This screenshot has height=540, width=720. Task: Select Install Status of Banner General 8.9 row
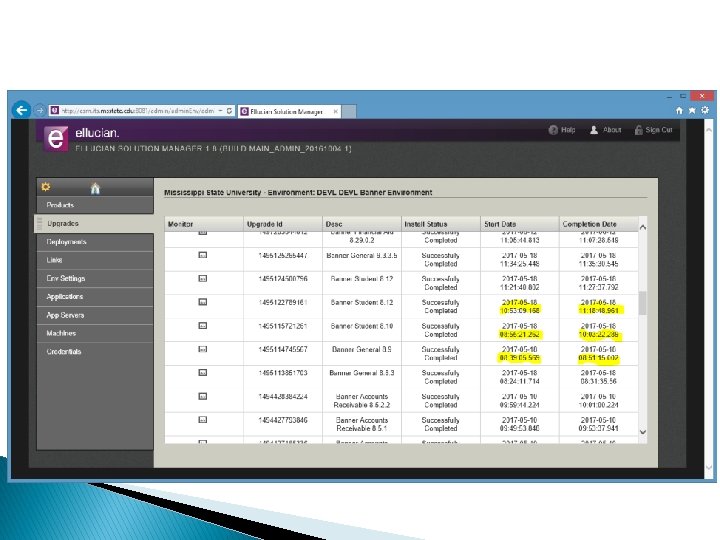tap(441, 354)
